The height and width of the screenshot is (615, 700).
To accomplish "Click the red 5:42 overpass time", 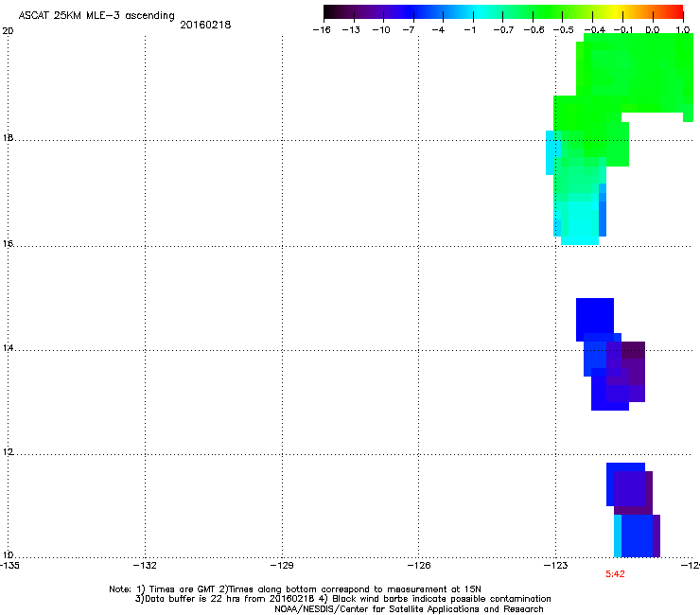I will 615,574.
